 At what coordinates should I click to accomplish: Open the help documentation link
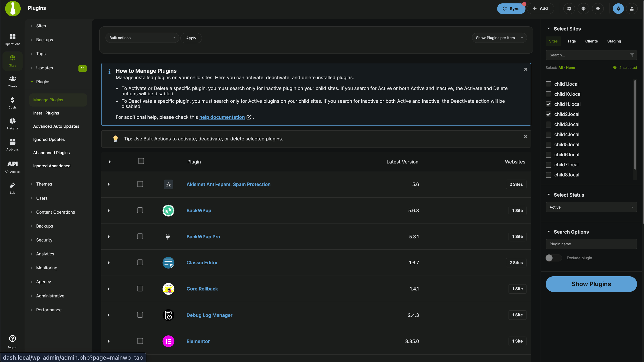coord(222,117)
